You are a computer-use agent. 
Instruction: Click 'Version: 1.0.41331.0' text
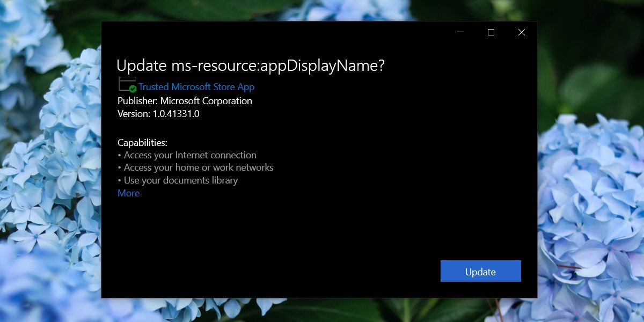(158, 114)
